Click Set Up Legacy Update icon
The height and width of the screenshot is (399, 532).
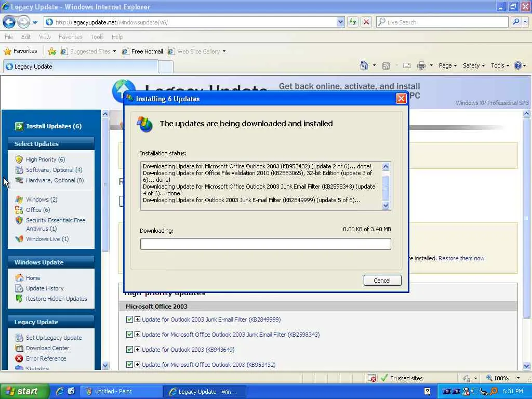pos(19,338)
